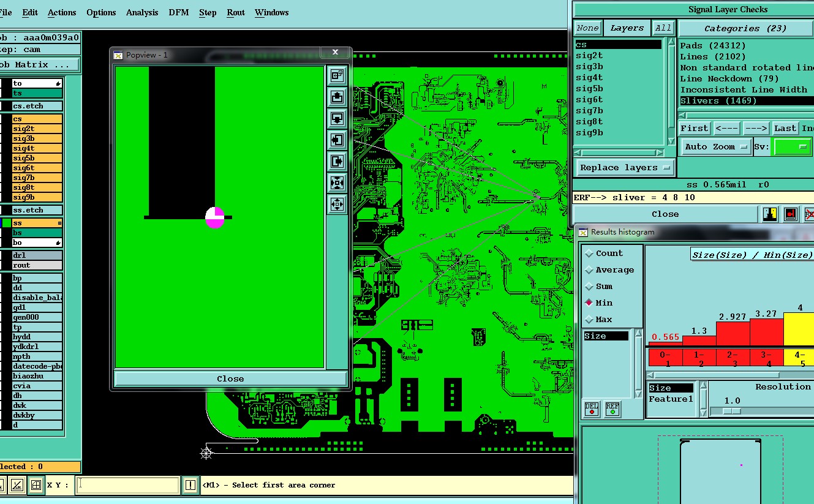
Task: Click the exclamation mark icon in status bar
Action: [190, 485]
